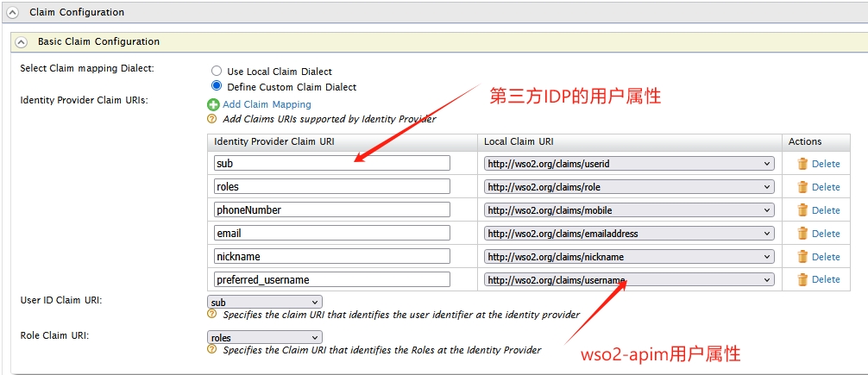The width and height of the screenshot is (868, 375).
Task: Focus the preferred_username claim URI input
Action: tap(331, 279)
